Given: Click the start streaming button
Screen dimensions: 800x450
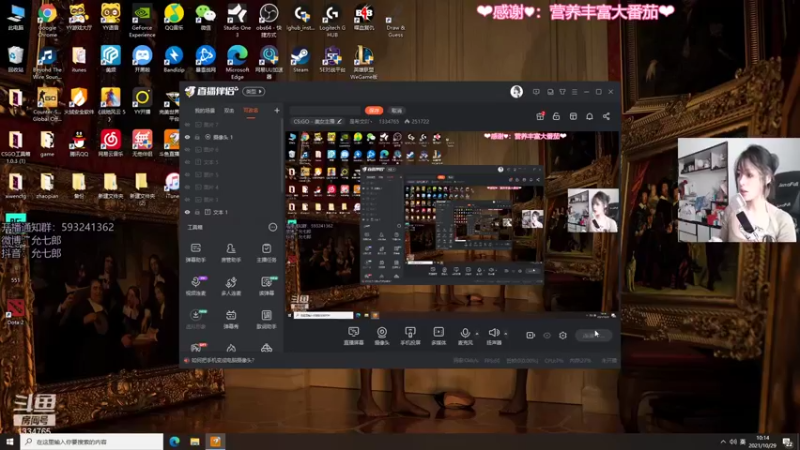Looking at the screenshot, I should click(x=593, y=335).
